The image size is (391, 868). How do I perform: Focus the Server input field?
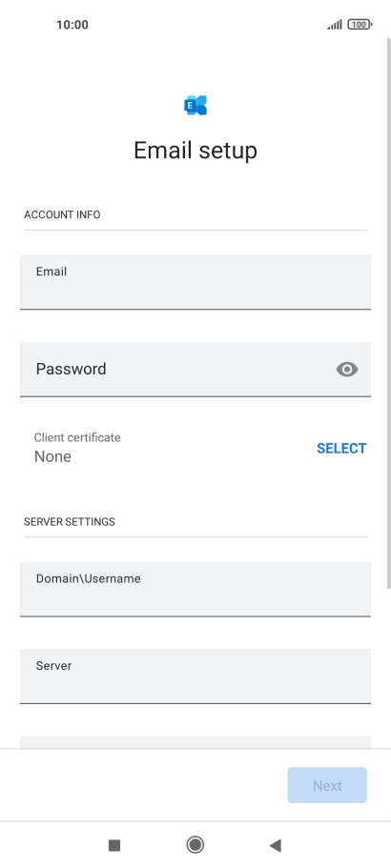195,676
